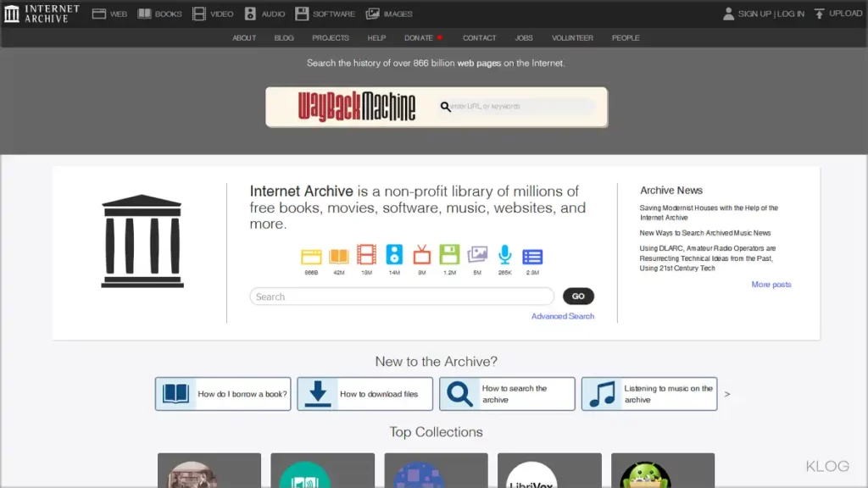Open the Images media menu
The image size is (868, 488).
tap(389, 14)
